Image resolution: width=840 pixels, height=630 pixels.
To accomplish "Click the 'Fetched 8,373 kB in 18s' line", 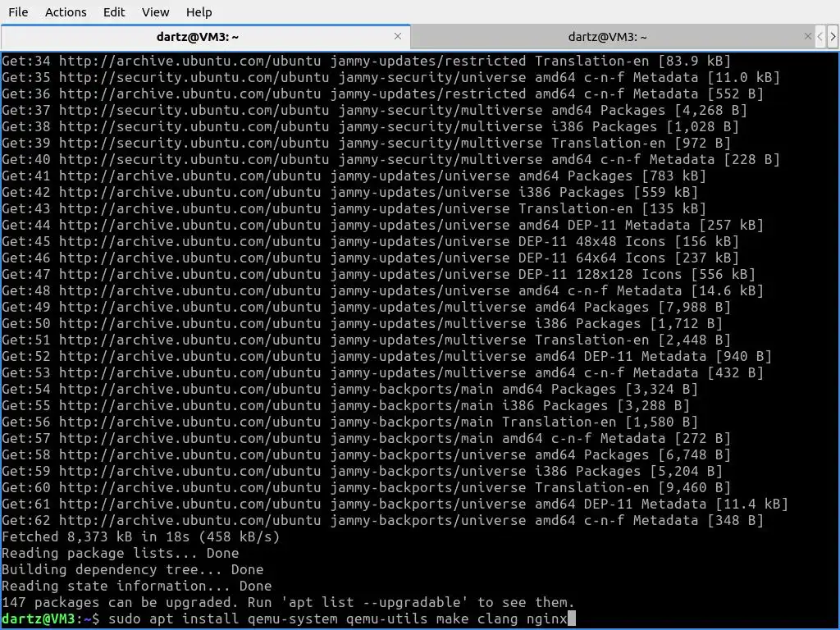I will click(141, 536).
